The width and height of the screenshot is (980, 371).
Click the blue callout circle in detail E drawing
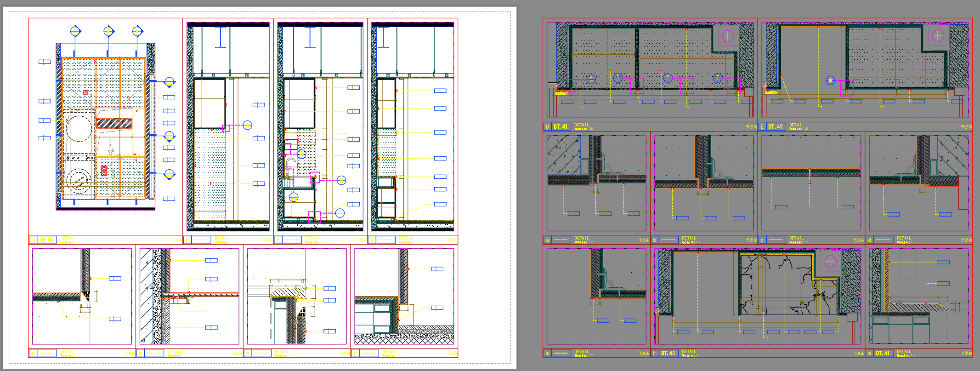click(830, 80)
